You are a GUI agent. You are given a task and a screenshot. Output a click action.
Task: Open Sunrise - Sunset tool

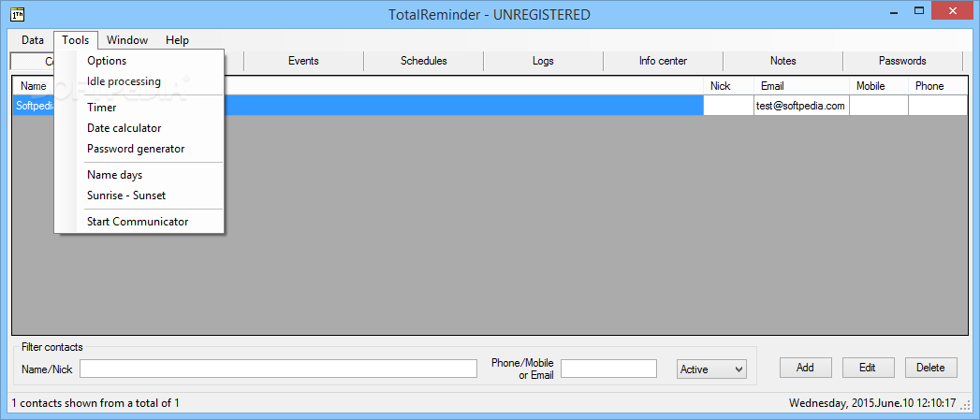[139, 196]
